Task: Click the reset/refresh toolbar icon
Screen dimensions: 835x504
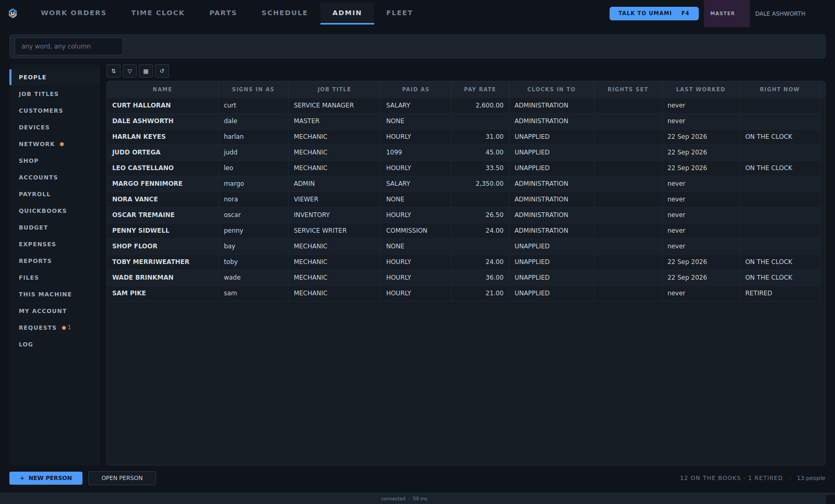Action: click(x=162, y=71)
